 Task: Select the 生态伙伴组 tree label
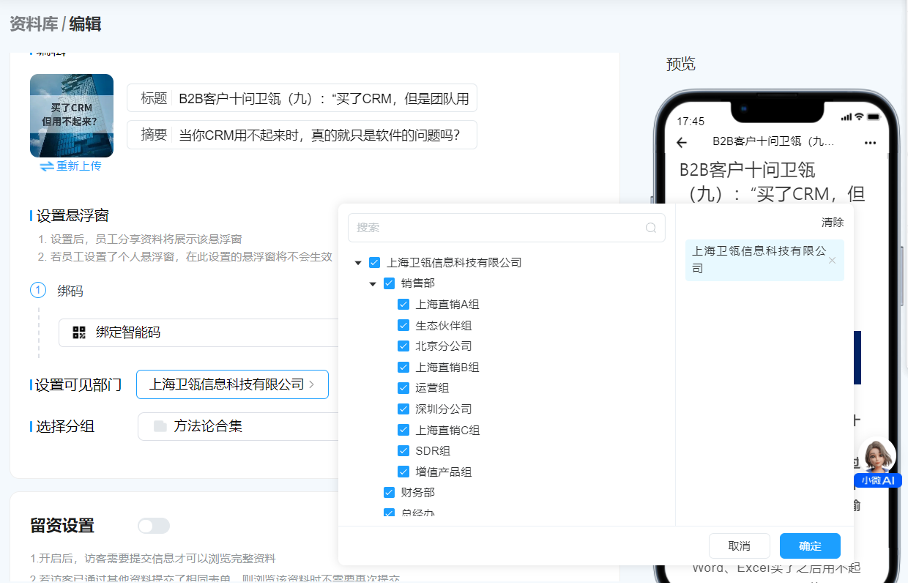[444, 325]
